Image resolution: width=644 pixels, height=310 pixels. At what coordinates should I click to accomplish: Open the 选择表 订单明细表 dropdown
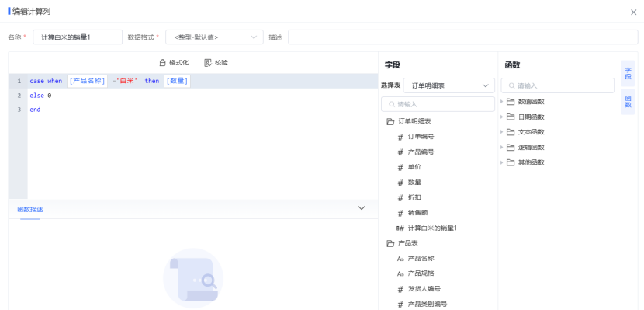(449, 85)
